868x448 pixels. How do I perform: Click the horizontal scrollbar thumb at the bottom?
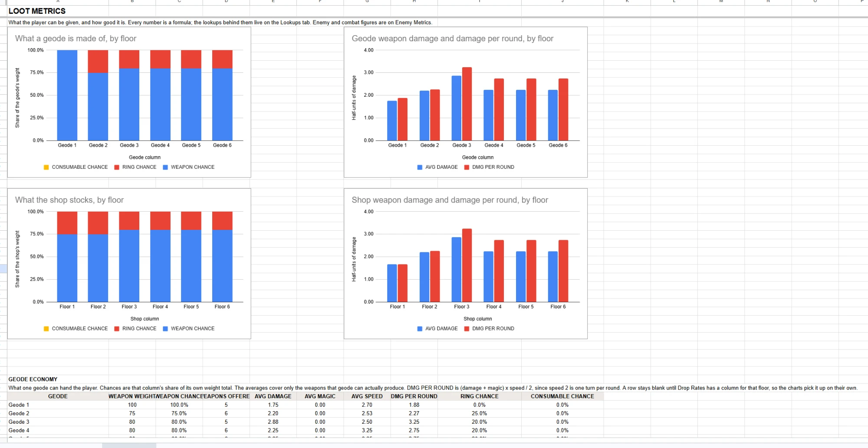[x=129, y=445]
